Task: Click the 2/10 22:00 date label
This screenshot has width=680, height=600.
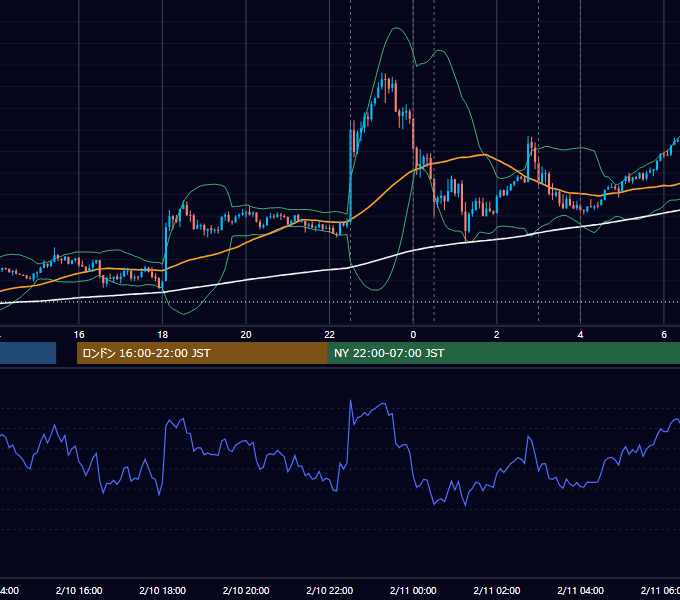Action: (x=330, y=590)
